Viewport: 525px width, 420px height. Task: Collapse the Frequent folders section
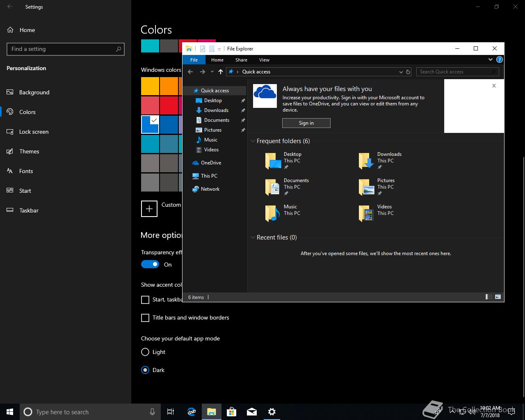(253, 141)
